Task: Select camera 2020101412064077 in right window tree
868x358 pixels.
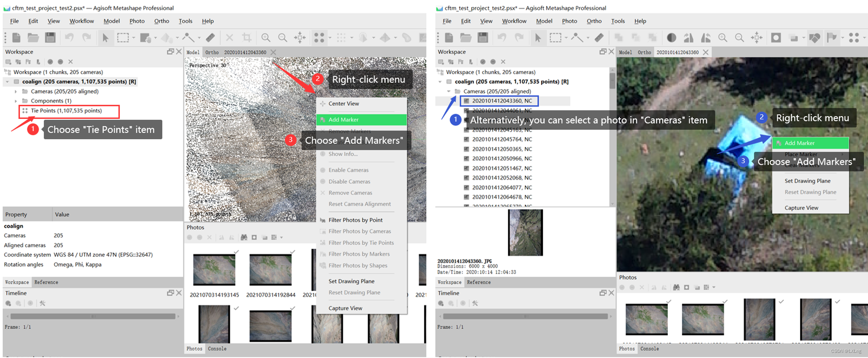Action: tap(502, 187)
